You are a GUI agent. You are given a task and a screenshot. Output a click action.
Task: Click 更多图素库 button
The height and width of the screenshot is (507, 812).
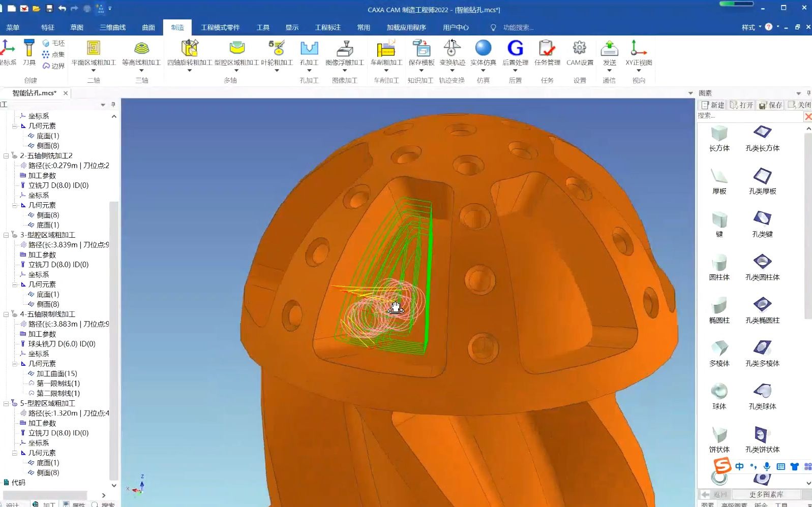coord(766,494)
